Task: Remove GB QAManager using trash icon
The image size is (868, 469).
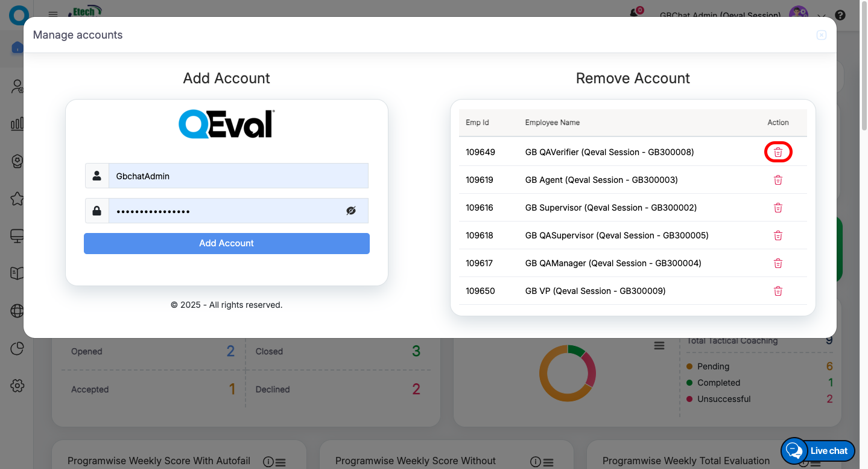Action: (778, 263)
